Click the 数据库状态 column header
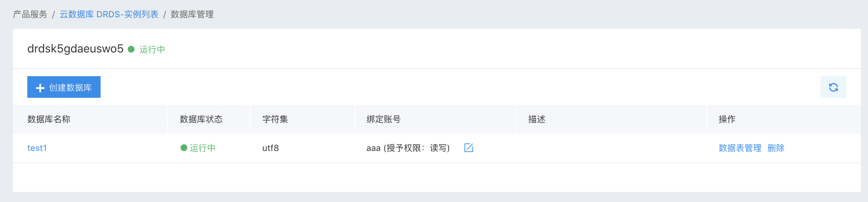 point(201,119)
